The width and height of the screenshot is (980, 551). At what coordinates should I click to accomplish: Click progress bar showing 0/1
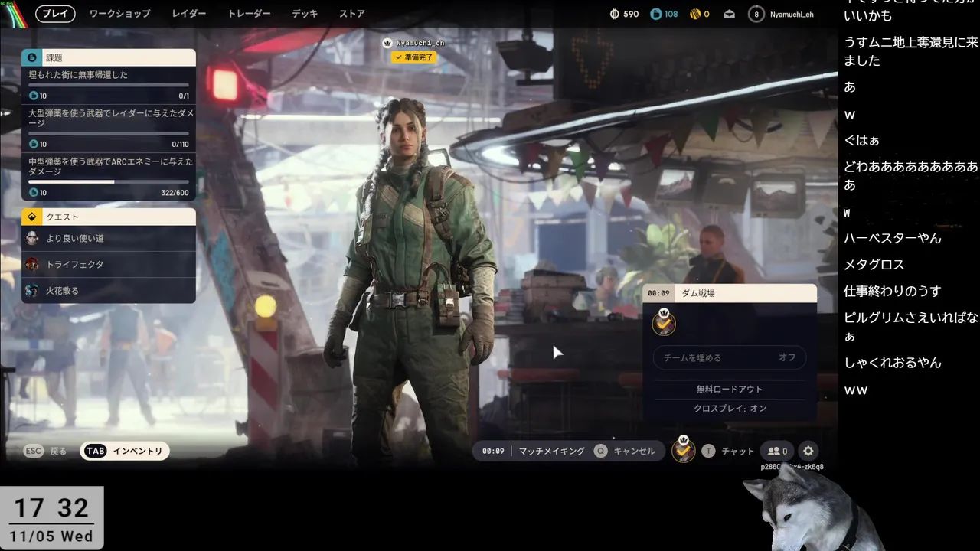tap(109, 85)
